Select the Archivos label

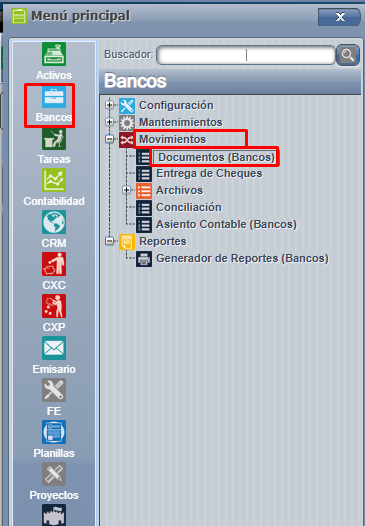coord(179,190)
